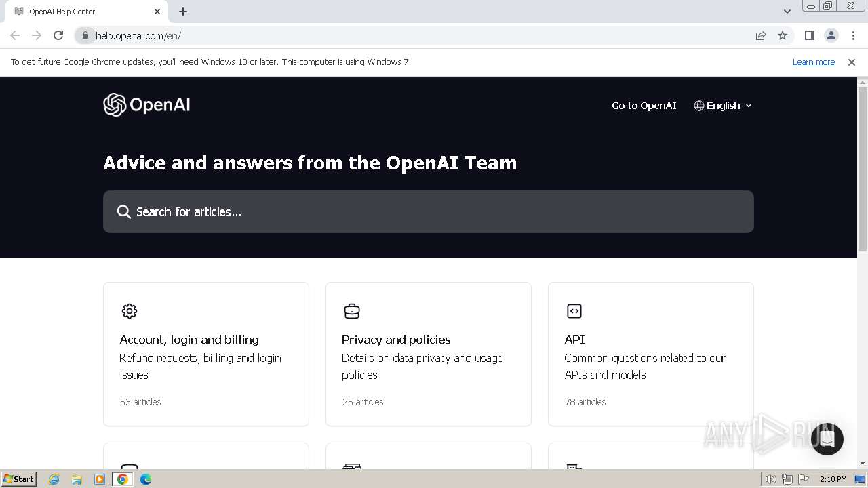The width and height of the screenshot is (868, 488).
Task: Toggle the Chrome side panel
Action: pos(810,35)
